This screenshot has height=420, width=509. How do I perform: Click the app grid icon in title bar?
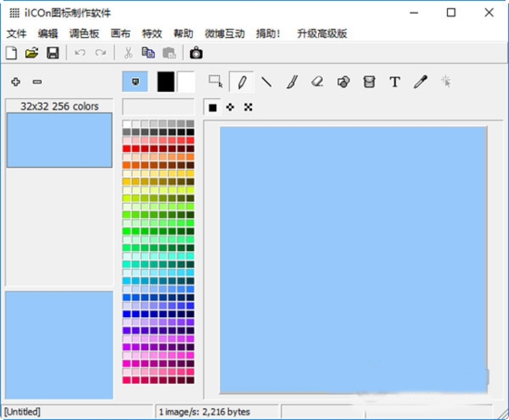[14, 13]
